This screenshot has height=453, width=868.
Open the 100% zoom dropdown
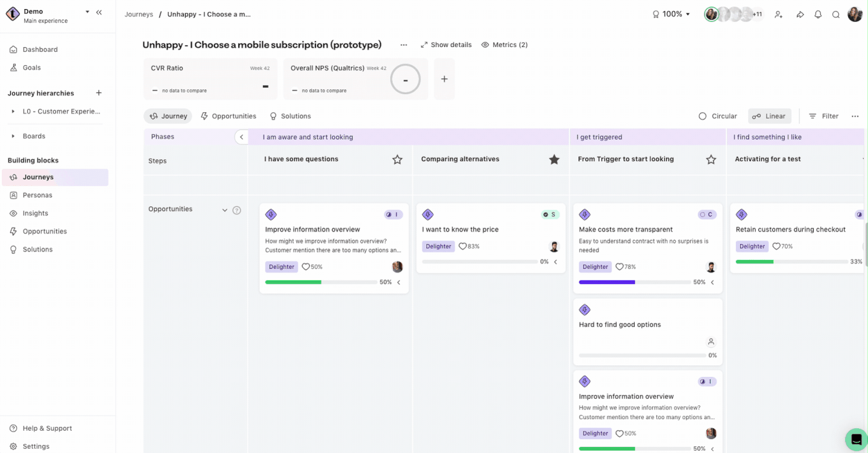coord(671,14)
